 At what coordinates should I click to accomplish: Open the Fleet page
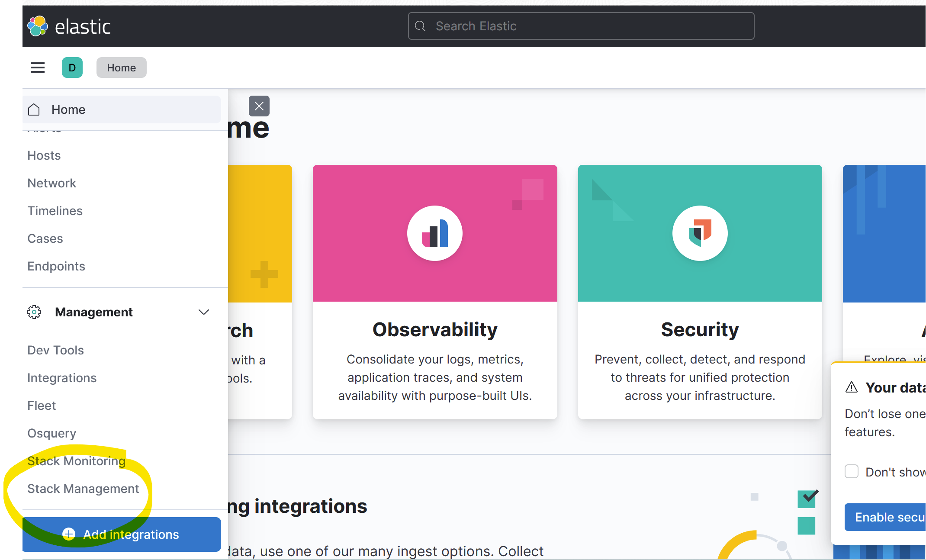pyautogui.click(x=42, y=406)
